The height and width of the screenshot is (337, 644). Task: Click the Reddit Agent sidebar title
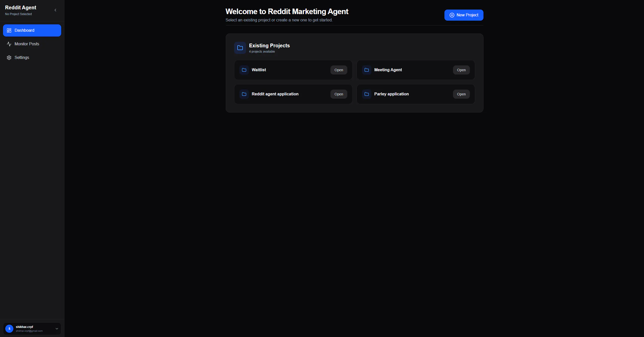point(21,8)
